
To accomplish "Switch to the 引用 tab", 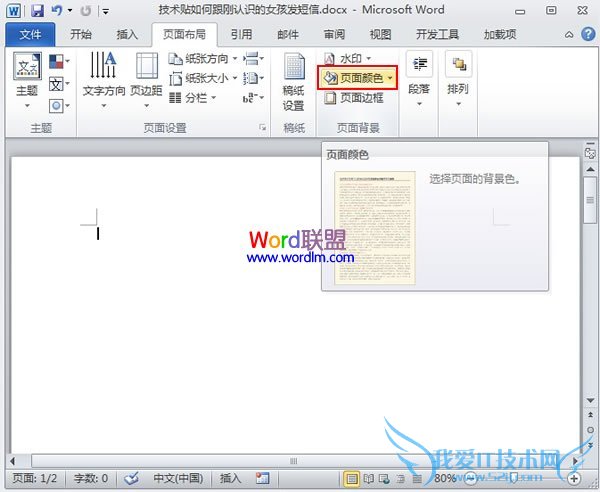I will pyautogui.click(x=241, y=34).
